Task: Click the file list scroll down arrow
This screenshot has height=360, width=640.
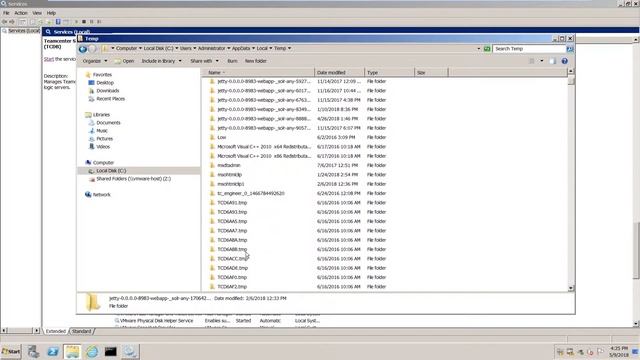Action: [x=571, y=288]
